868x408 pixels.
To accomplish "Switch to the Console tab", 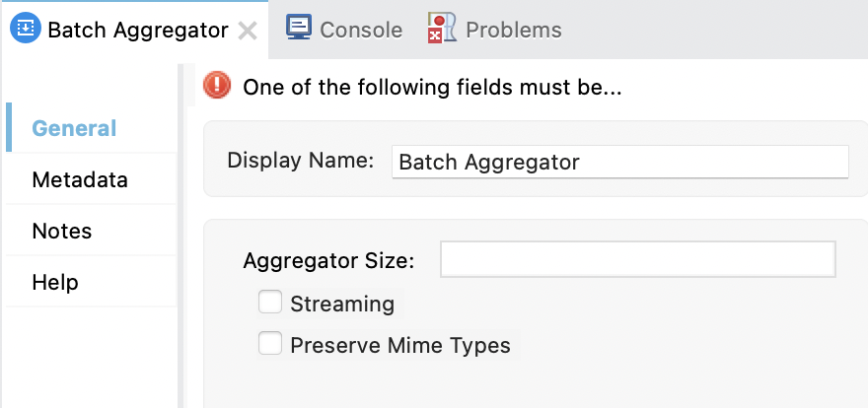I will click(360, 30).
